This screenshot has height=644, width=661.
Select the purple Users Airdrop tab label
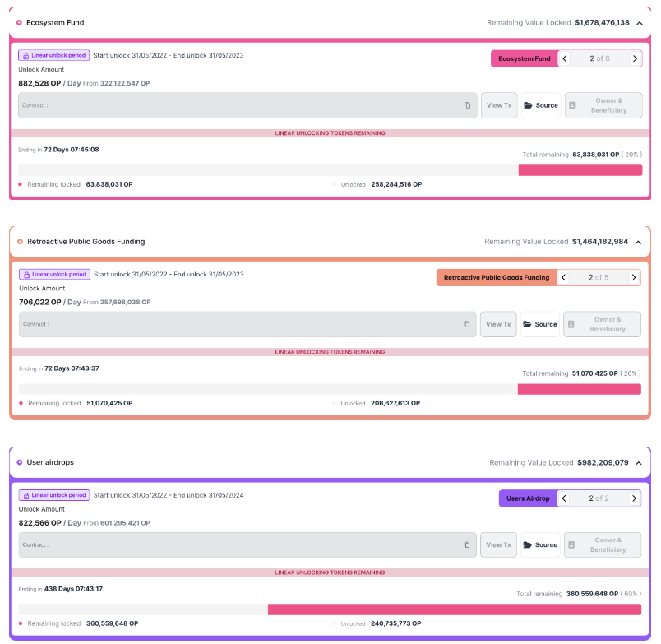528,498
